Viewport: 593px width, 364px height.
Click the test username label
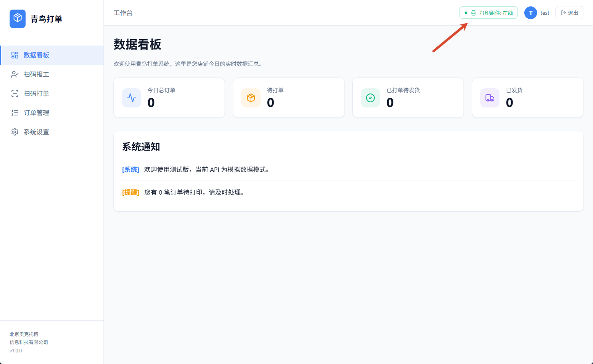[545, 13]
